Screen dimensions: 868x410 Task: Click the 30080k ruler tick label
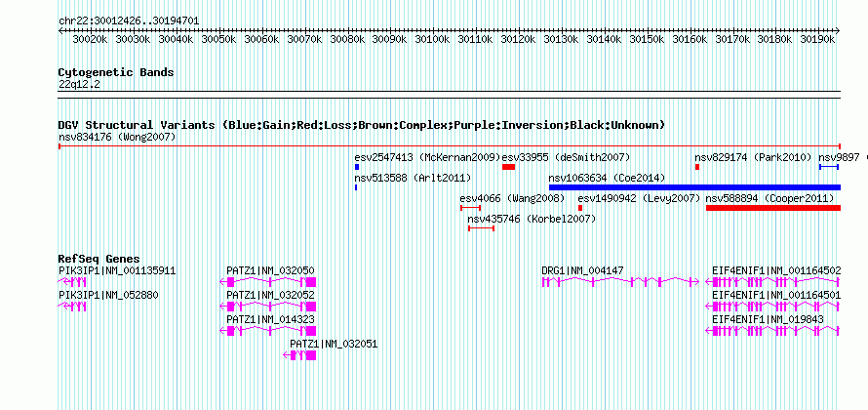point(347,40)
